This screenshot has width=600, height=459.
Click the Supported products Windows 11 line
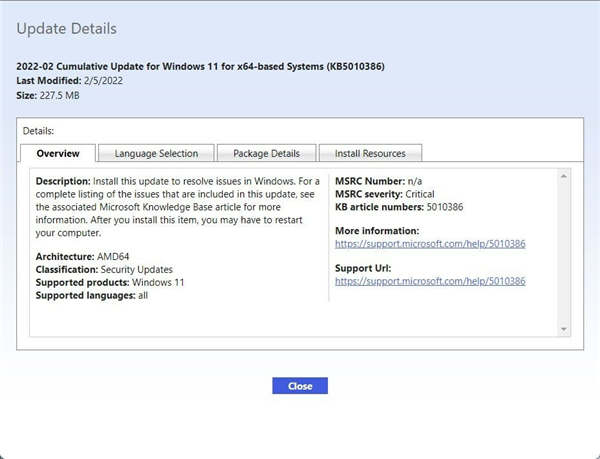coord(110,283)
